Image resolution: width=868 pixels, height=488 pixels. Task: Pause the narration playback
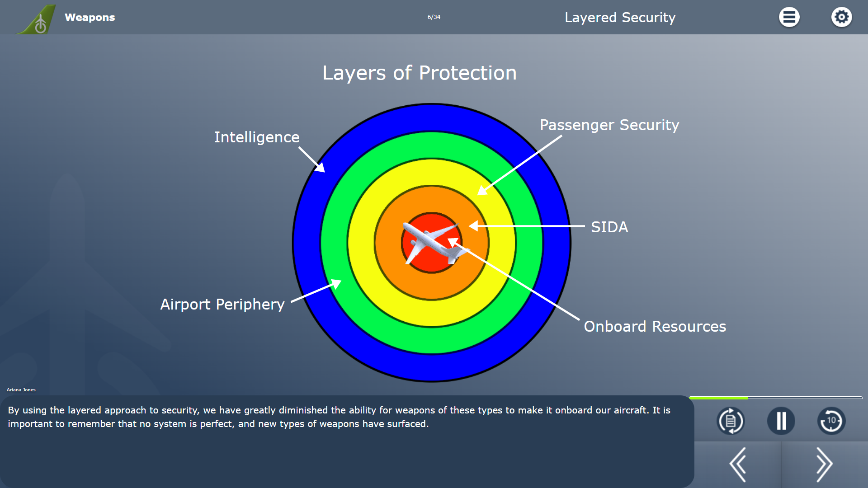pos(781,421)
